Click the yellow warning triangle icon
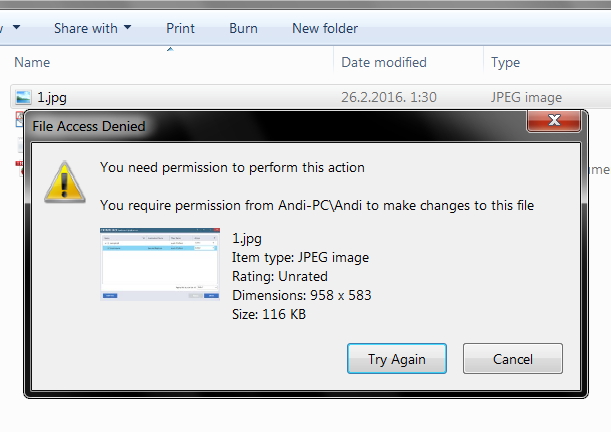Screen dimensions: 611x432 [x=65, y=182]
